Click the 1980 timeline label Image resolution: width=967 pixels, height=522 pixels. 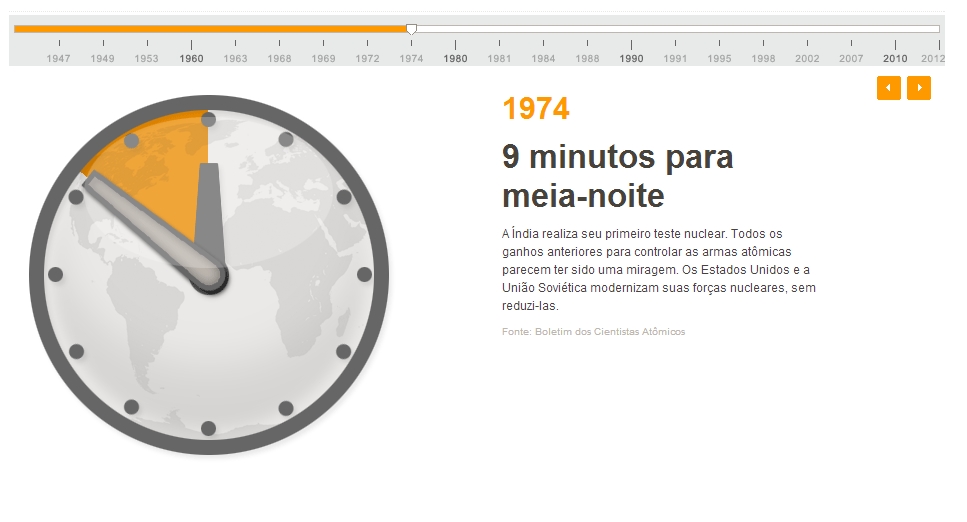pyautogui.click(x=455, y=58)
